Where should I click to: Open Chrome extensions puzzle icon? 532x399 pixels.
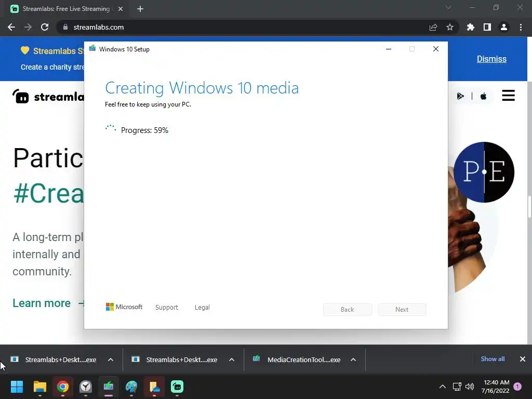pos(471,27)
